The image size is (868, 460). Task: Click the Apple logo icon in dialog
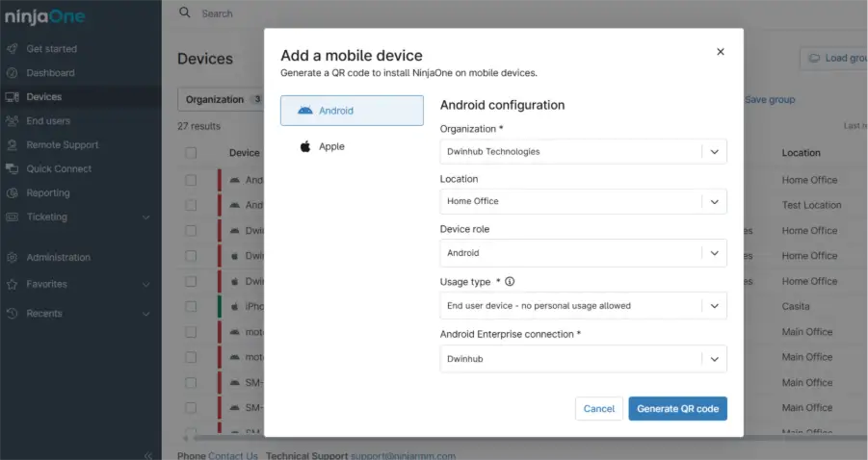[305, 146]
